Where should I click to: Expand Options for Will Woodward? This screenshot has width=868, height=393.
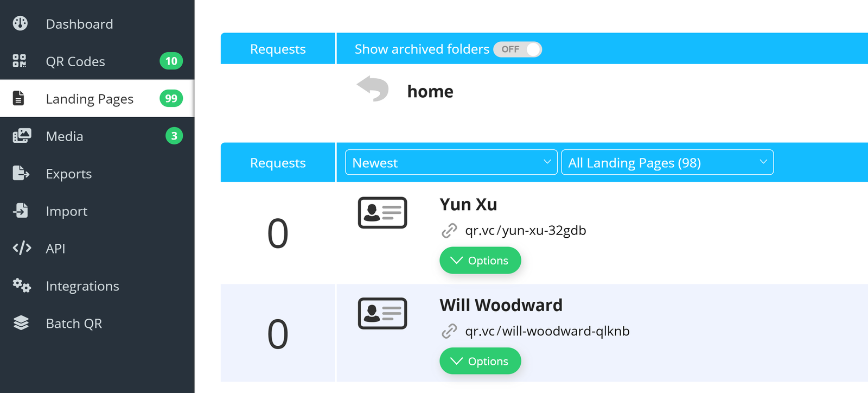click(x=480, y=362)
